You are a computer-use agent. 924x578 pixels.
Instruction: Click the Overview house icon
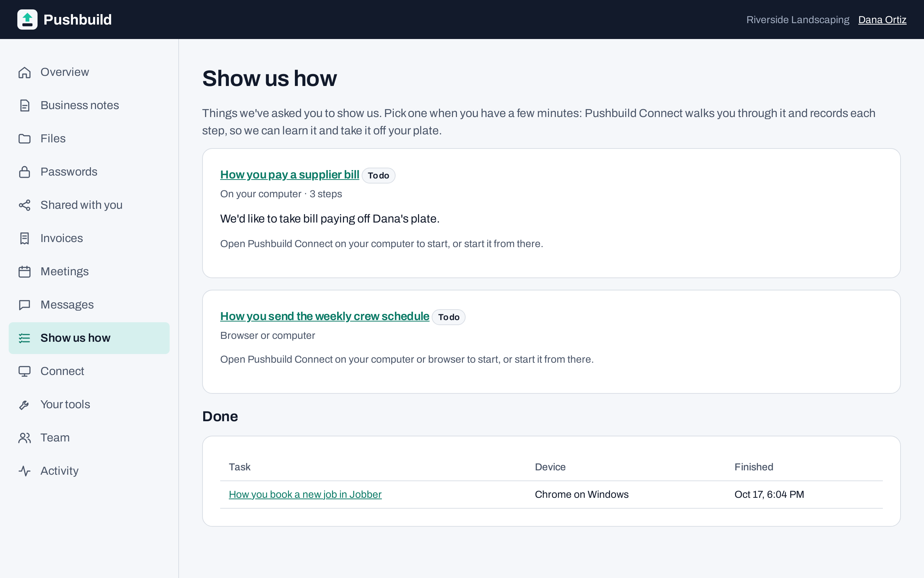pos(25,72)
